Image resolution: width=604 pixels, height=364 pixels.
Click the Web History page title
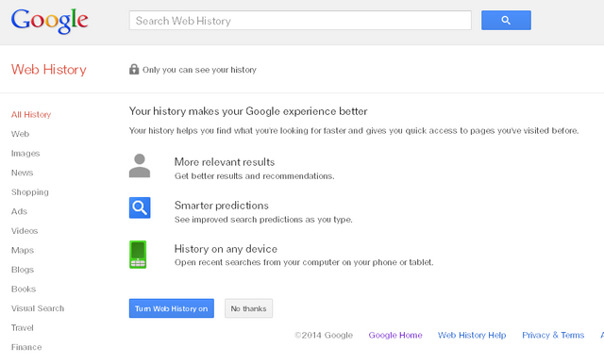48,70
